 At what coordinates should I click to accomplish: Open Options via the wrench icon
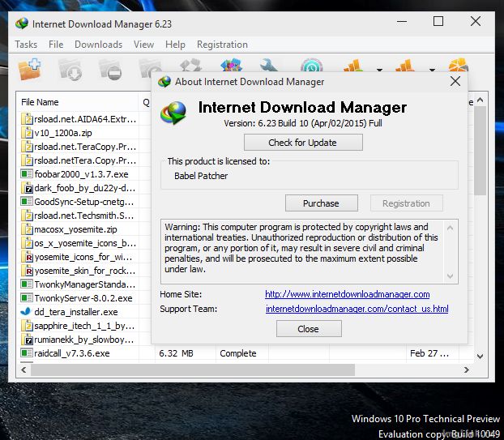coord(267,66)
